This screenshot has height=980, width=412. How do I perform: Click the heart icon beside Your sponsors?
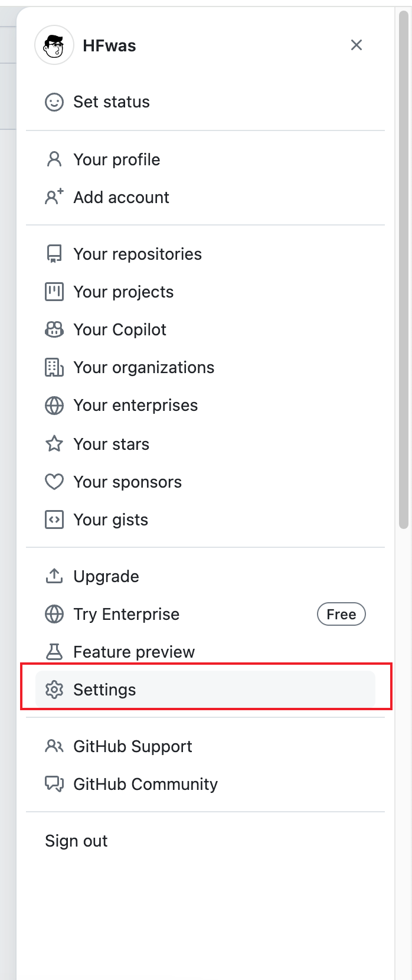tap(54, 482)
